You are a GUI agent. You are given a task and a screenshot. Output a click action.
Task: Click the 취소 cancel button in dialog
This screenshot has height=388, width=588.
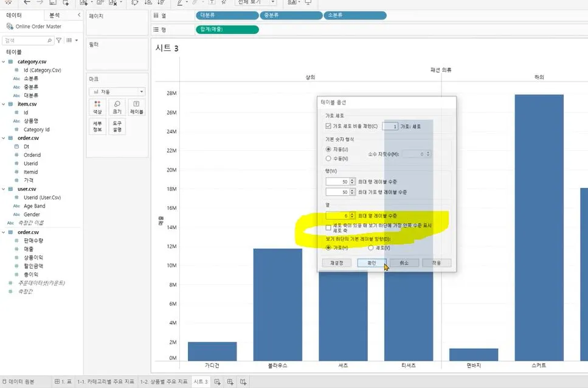(404, 263)
